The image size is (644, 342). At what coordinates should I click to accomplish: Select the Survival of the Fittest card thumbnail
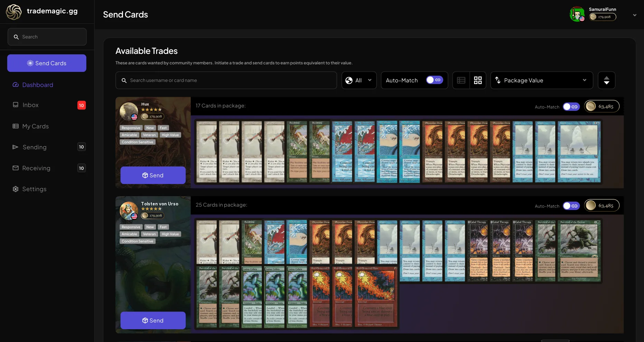[x=579, y=251]
